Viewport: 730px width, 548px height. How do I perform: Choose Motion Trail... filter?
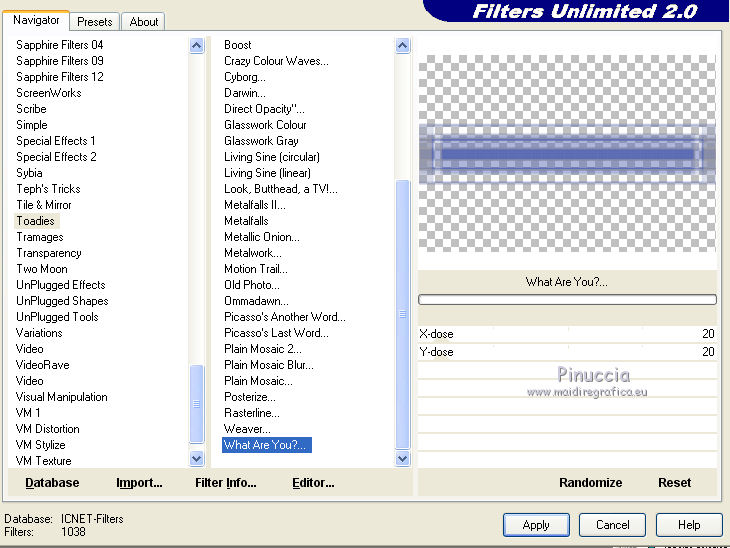(x=256, y=269)
